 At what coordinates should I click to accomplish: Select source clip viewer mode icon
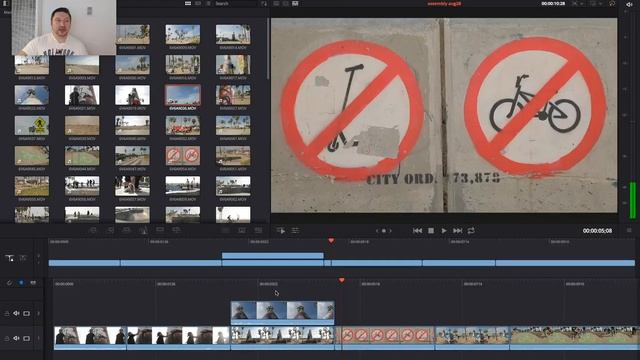point(276,3)
